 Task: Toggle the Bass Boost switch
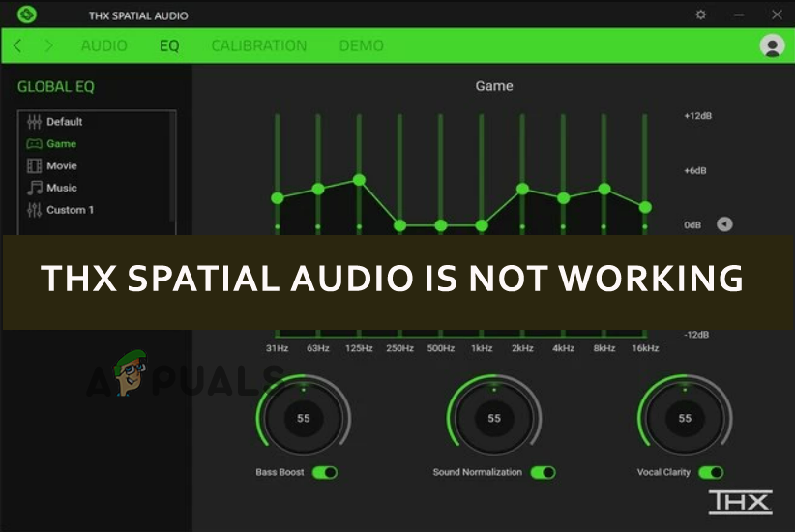coord(325,473)
